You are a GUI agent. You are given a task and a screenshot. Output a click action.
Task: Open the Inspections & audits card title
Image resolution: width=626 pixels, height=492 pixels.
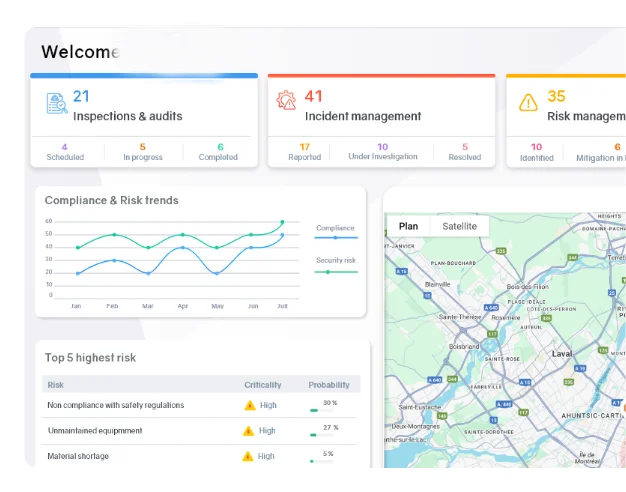127,116
